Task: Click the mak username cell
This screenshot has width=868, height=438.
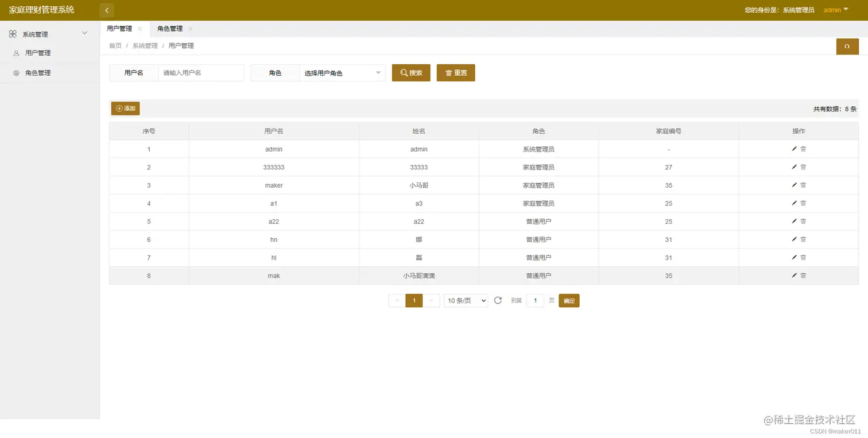Action: [274, 276]
